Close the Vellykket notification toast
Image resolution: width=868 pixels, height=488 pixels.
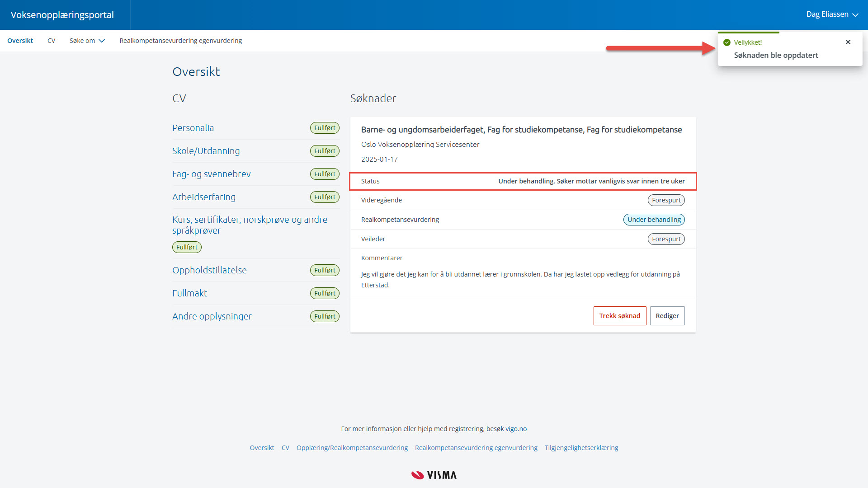point(848,42)
